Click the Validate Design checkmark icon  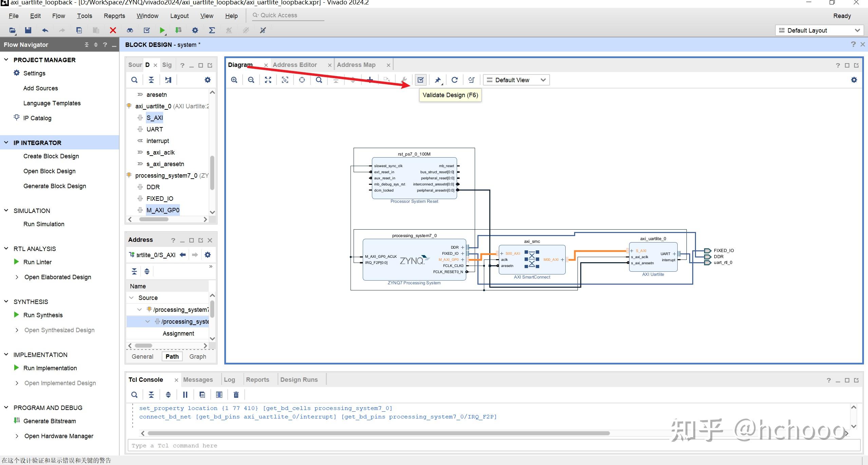click(x=420, y=80)
